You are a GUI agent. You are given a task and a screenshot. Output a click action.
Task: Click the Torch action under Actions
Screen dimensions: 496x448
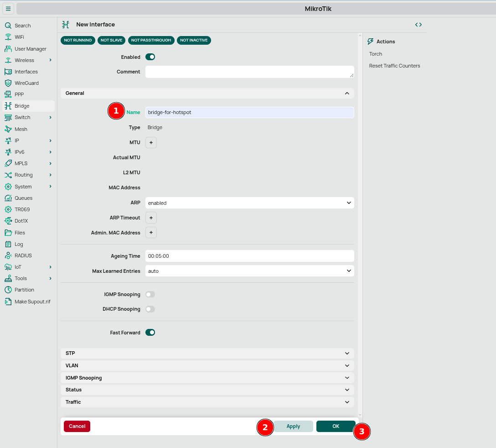376,53
